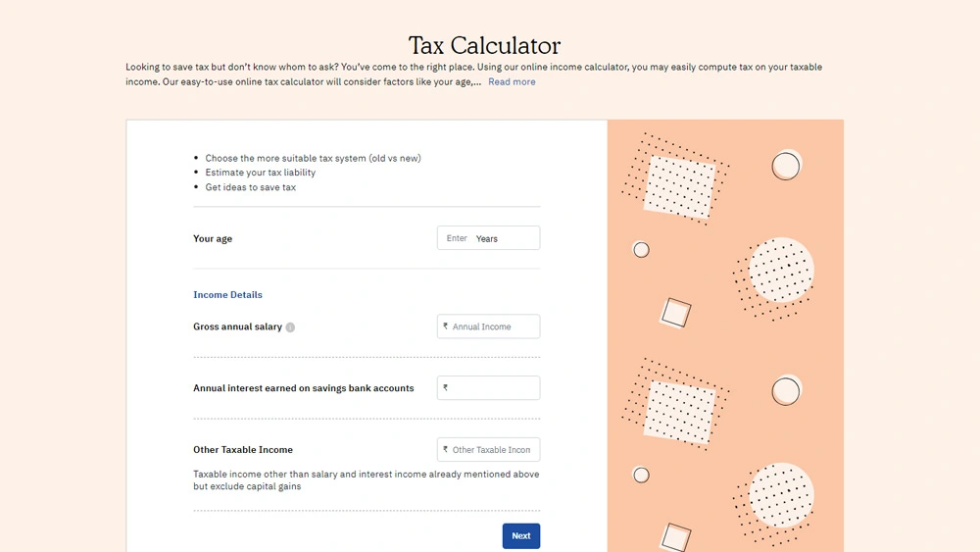Click the Get ideas to save tax bullet
Viewport: 980px width, 552px height.
[250, 187]
